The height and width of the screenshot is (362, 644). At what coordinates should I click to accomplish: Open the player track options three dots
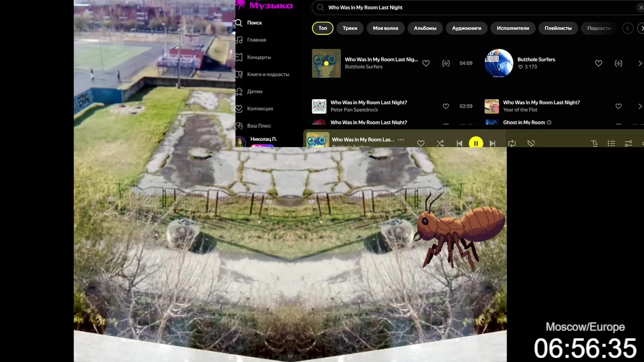pyautogui.click(x=400, y=140)
